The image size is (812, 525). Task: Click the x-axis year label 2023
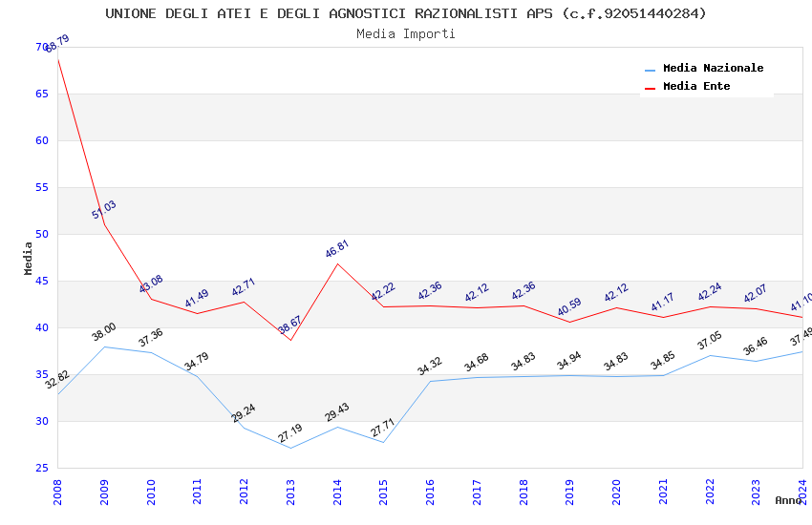point(756,492)
